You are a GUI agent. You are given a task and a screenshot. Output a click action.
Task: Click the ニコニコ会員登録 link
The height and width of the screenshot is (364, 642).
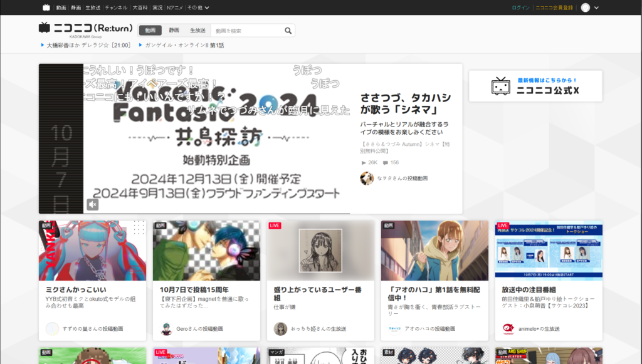tap(554, 8)
